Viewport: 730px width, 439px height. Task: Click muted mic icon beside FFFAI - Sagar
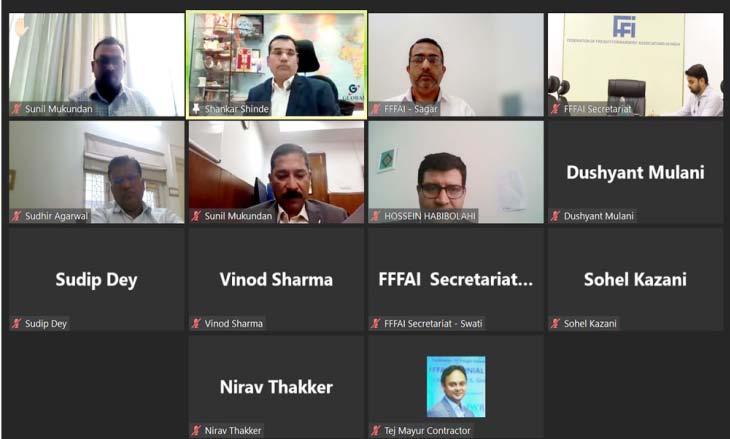[376, 109]
